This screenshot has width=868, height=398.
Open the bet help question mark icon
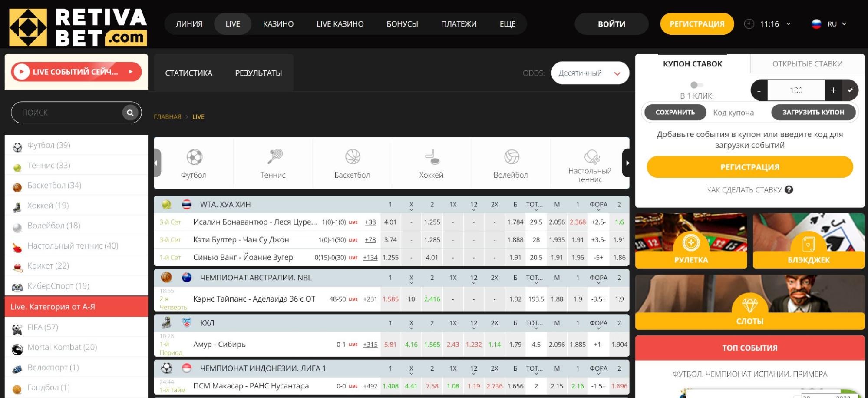pyautogui.click(x=789, y=190)
